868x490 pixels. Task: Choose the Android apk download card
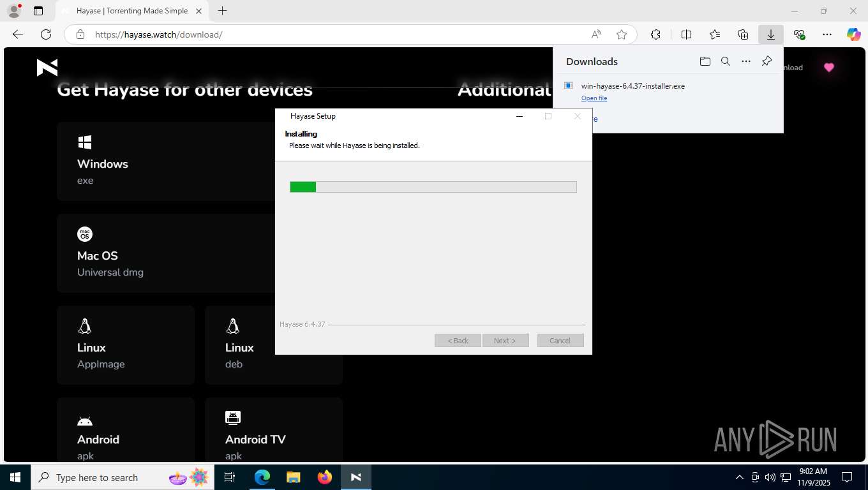click(126, 429)
